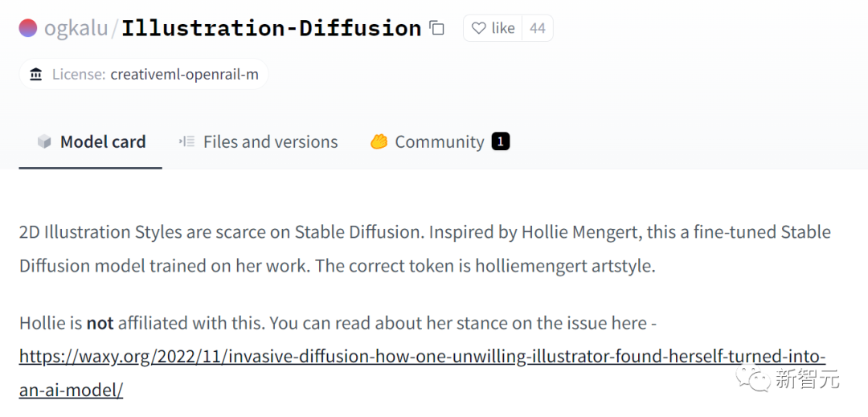Click the license bank building icon
This screenshot has width=868, height=417.
point(36,74)
